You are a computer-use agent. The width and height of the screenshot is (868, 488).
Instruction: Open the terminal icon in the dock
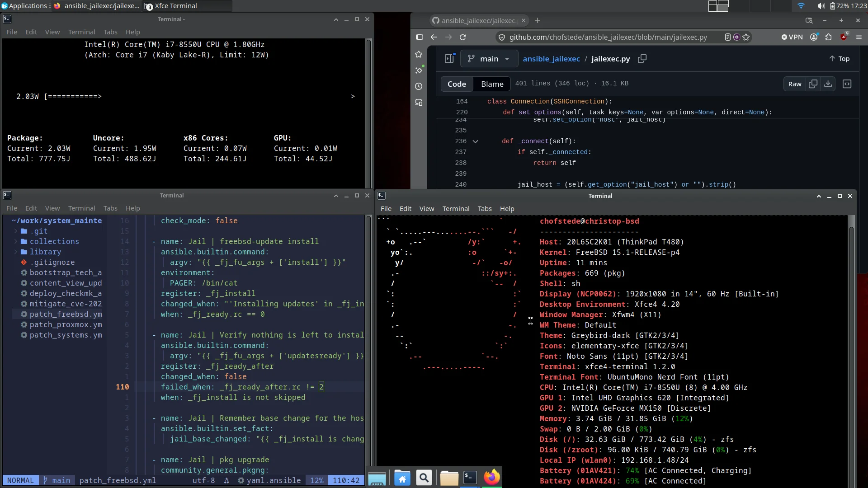coord(470,478)
